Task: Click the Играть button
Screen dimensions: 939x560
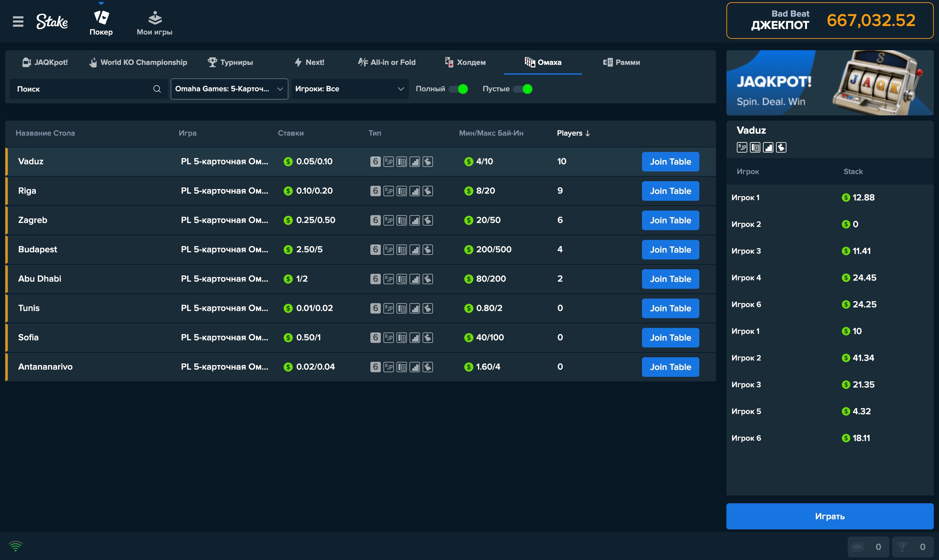Action: pos(830,516)
